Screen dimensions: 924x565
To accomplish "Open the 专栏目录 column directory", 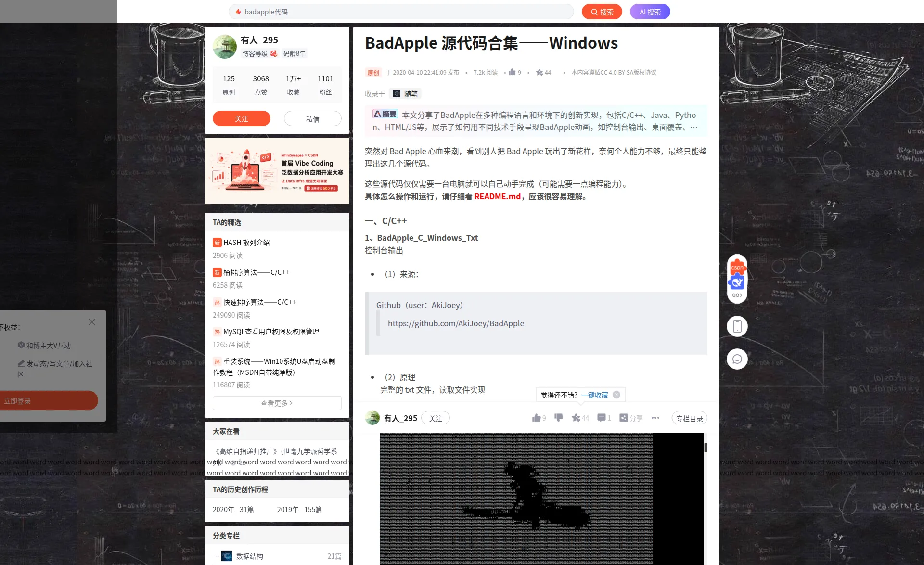I will [x=690, y=418].
